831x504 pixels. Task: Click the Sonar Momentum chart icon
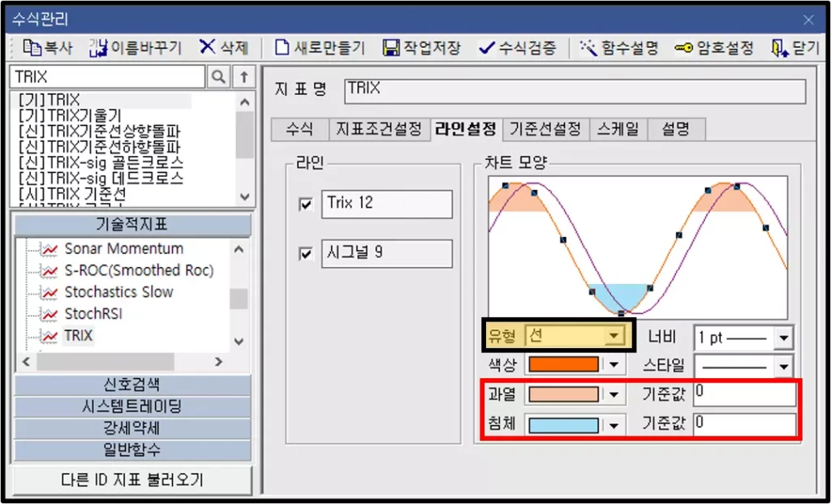pos(50,248)
